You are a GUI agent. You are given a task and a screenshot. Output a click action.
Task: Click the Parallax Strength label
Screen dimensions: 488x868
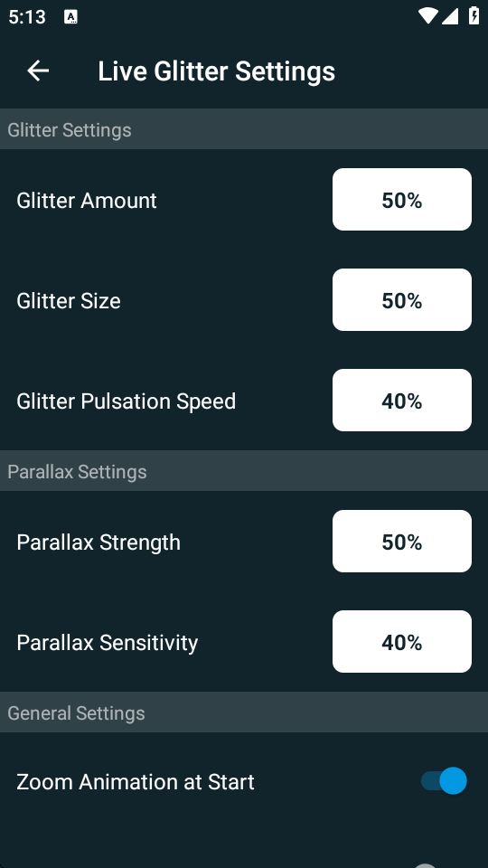coord(99,542)
